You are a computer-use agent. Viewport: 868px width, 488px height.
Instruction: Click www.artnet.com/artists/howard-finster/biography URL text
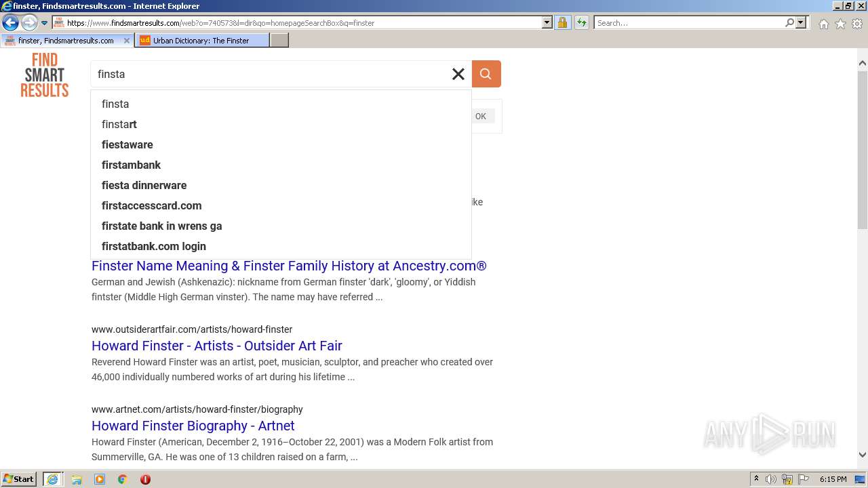197,409
